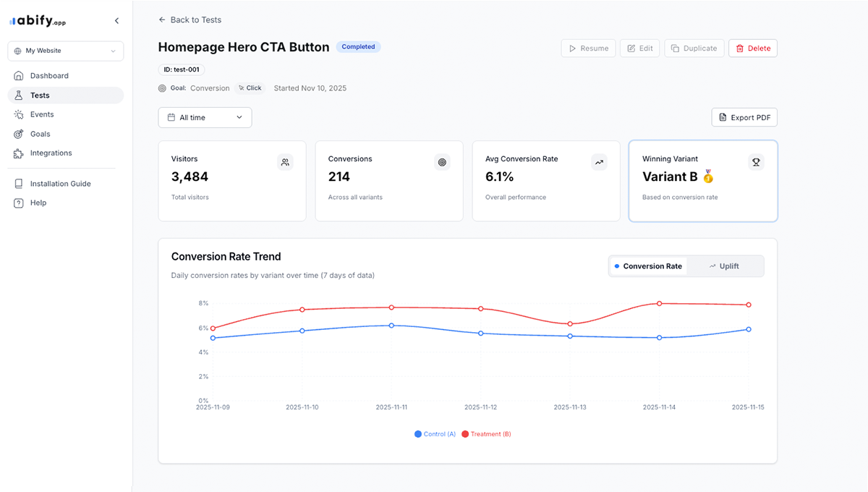
Task: Click the Started Nov 10, 2025 text
Action: [310, 88]
